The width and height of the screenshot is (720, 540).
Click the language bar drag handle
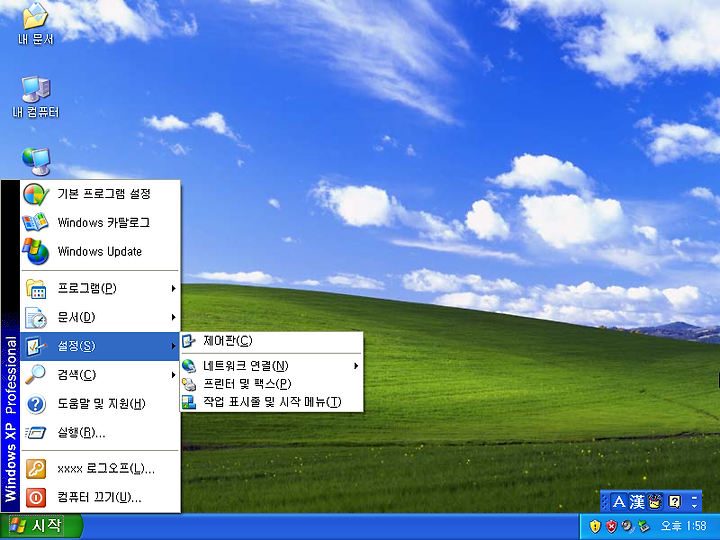coord(605,501)
